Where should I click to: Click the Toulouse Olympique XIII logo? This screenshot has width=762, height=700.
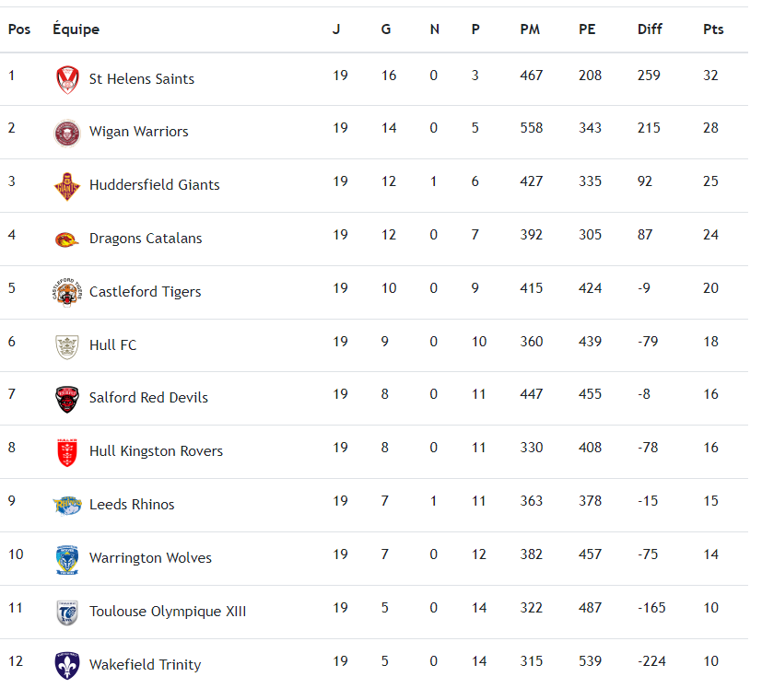(66, 612)
